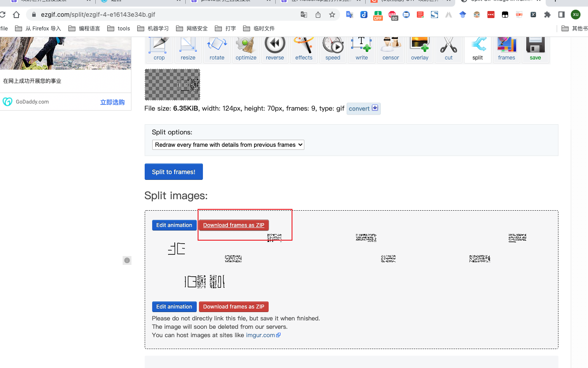The width and height of the screenshot is (588, 368).
Task: Open the effects tool
Action: [304, 49]
